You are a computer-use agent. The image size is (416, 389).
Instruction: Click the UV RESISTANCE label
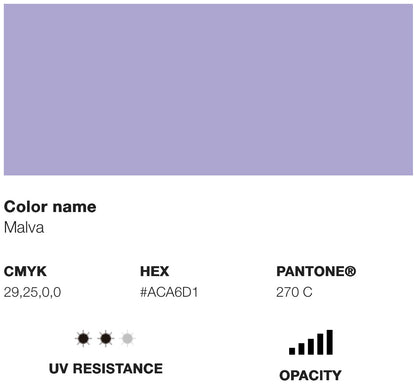(106, 369)
